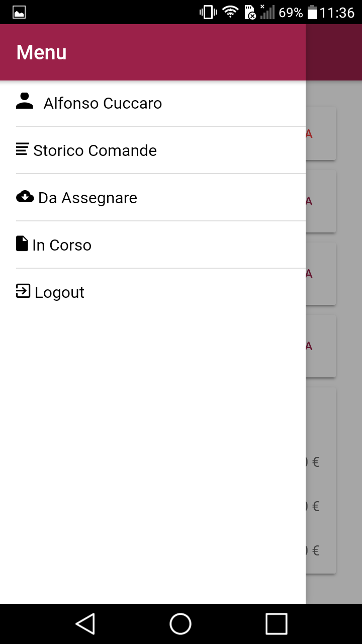Select Da Assegnare menu entry
This screenshot has width=362, height=644.
[x=87, y=198]
